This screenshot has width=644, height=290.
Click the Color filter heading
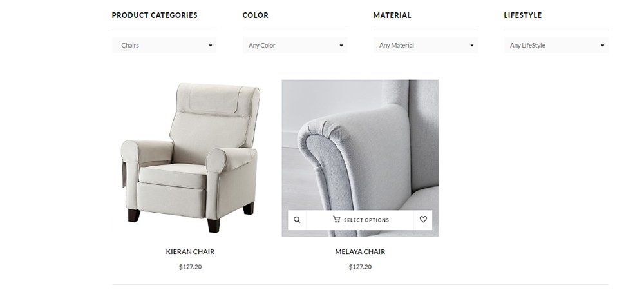coord(256,15)
